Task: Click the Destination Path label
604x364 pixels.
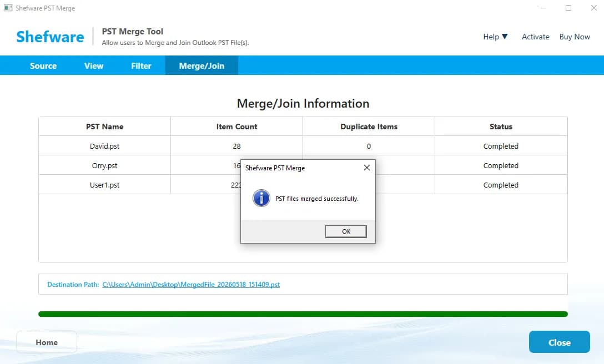Action: (x=73, y=285)
